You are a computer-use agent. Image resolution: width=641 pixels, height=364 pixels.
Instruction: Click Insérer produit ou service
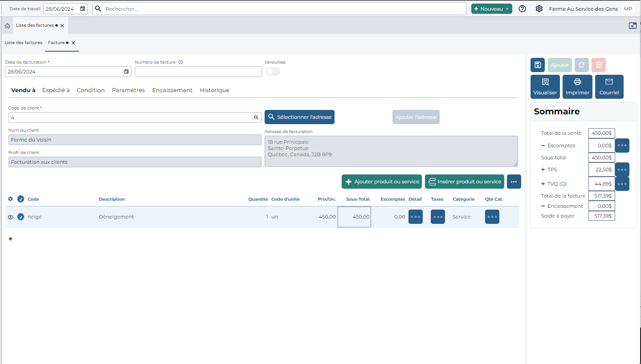[465, 182]
